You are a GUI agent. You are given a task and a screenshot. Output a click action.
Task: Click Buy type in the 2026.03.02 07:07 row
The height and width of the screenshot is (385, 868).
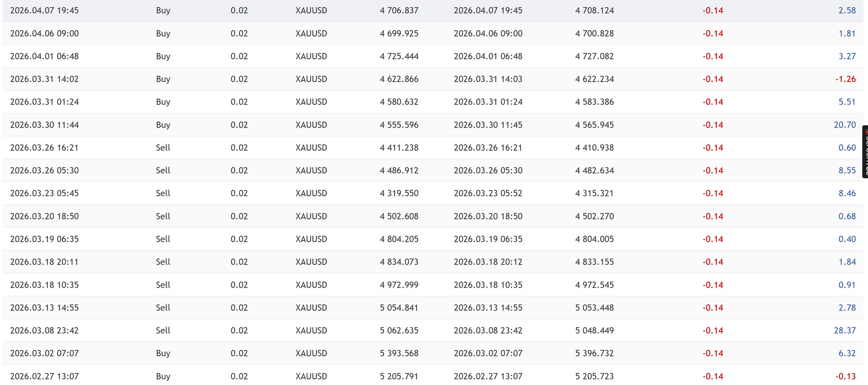coord(163,353)
